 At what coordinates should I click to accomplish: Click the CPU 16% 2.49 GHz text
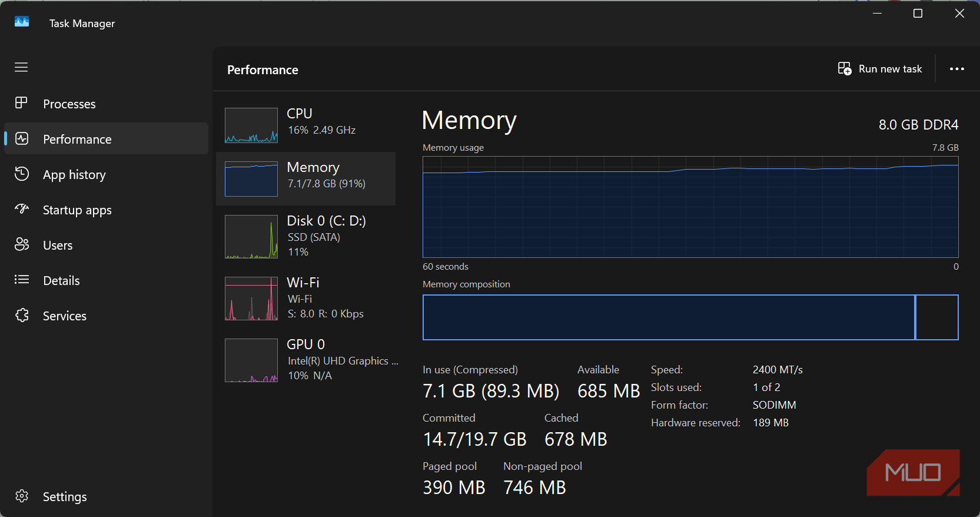point(321,130)
